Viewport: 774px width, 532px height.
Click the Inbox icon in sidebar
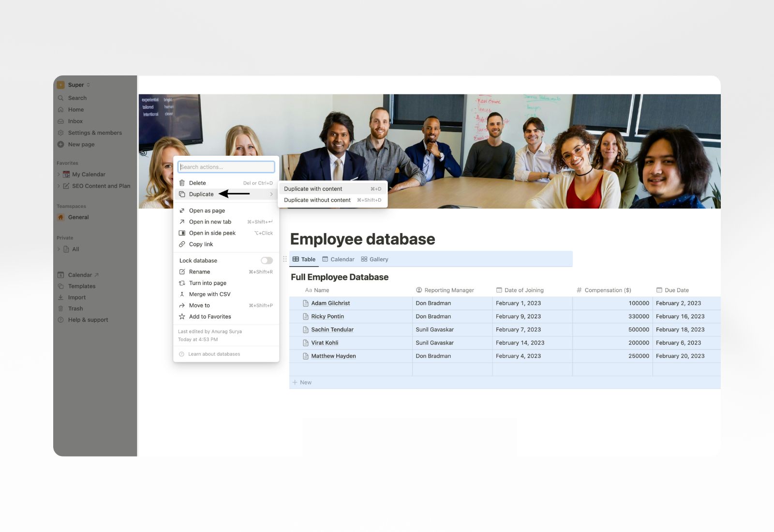(61, 121)
